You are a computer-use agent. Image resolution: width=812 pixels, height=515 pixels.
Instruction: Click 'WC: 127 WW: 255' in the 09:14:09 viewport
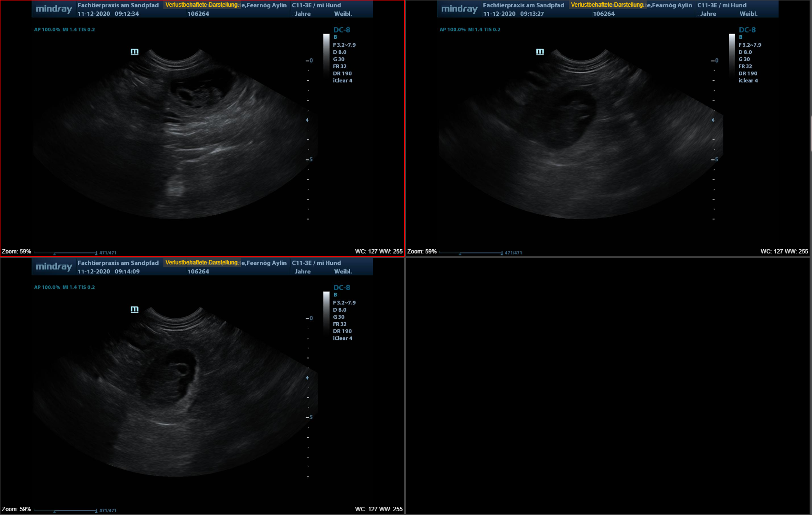tap(379, 509)
